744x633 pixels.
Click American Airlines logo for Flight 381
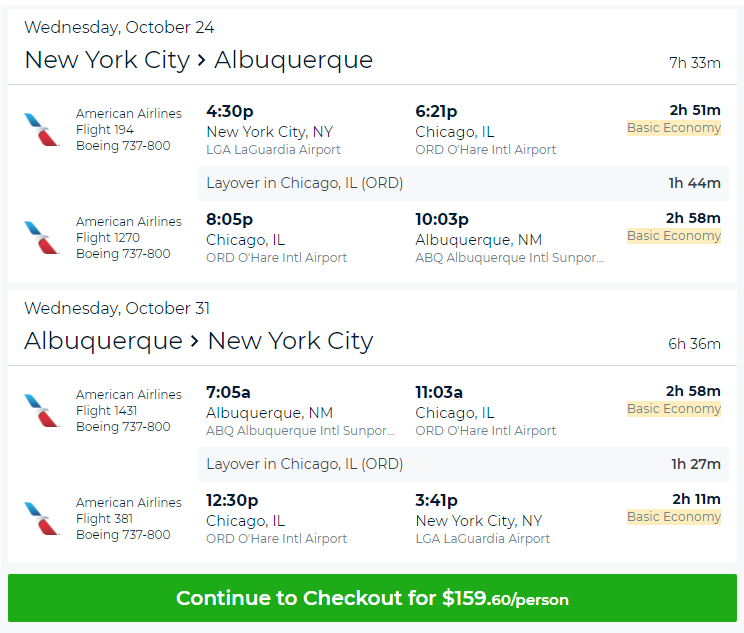[42, 519]
